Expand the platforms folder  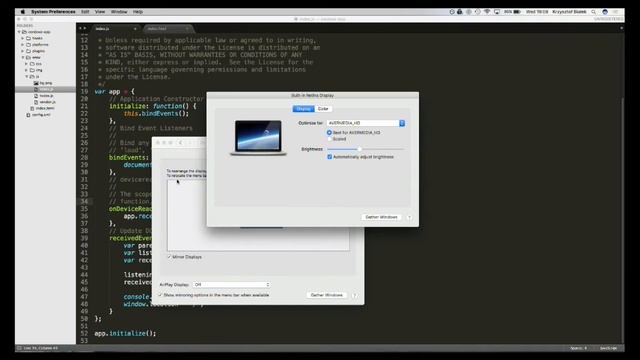pos(23,45)
